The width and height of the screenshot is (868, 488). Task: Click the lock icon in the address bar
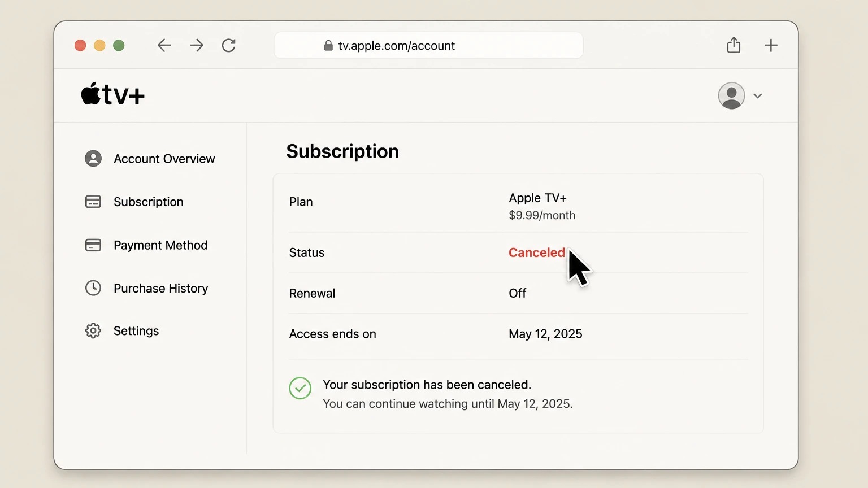click(328, 45)
